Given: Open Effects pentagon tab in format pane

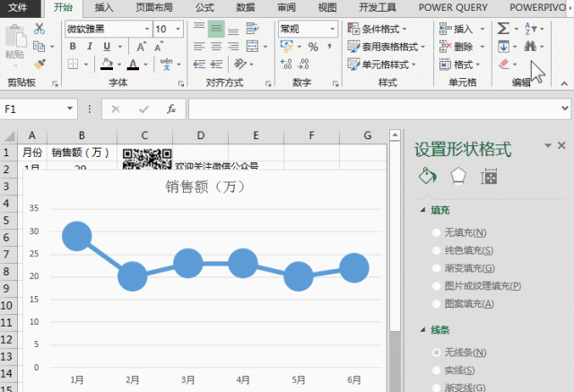Looking at the screenshot, I should 458,176.
